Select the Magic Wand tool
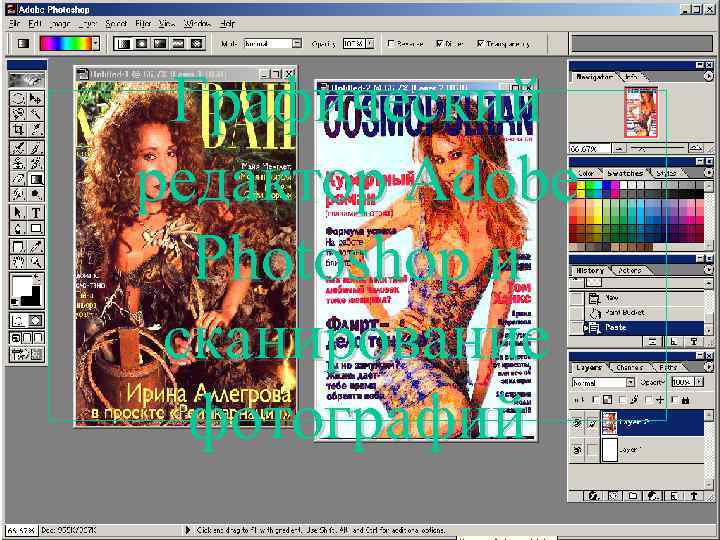 [x=36, y=114]
